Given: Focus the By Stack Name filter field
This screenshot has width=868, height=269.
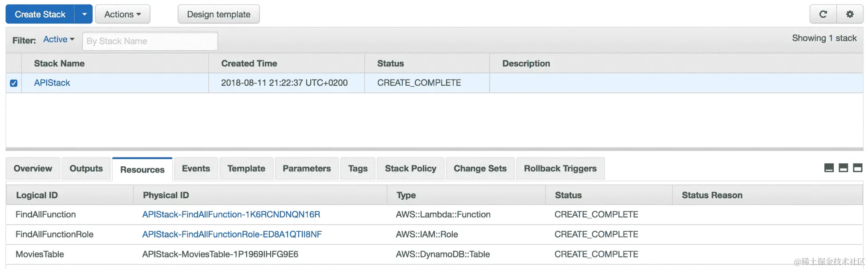Looking at the screenshot, I should [150, 41].
